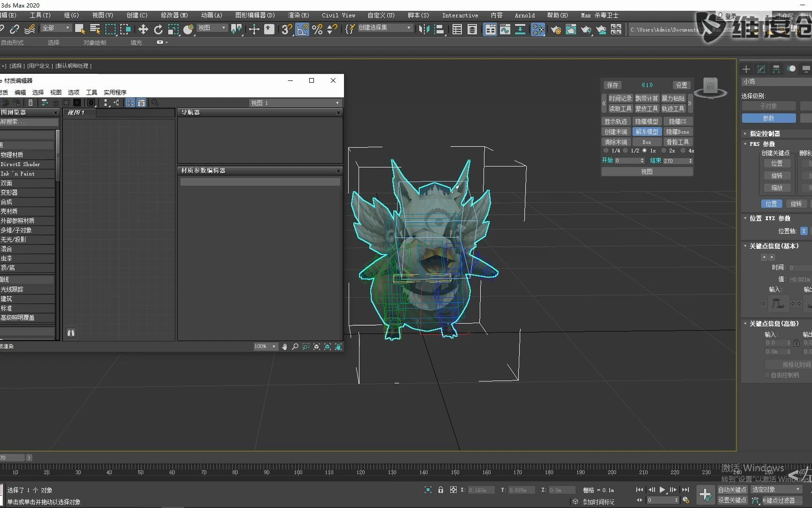Click the large Set Keys plus button
This screenshot has height=508, width=812.
(705, 494)
